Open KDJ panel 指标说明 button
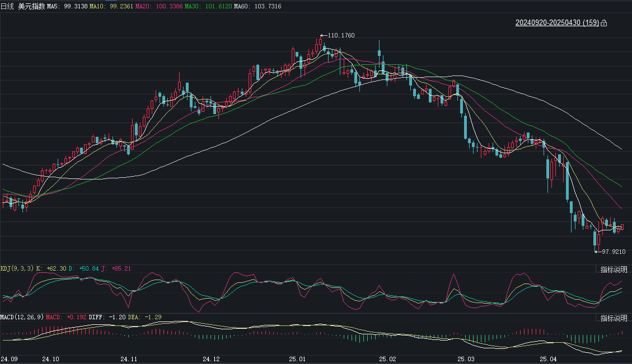 tap(614, 270)
